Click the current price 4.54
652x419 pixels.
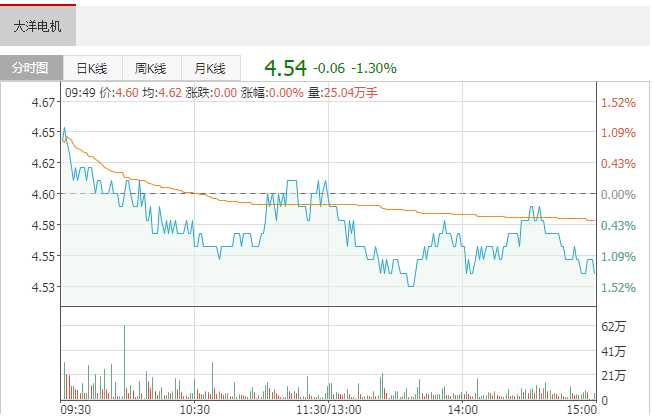tap(285, 68)
